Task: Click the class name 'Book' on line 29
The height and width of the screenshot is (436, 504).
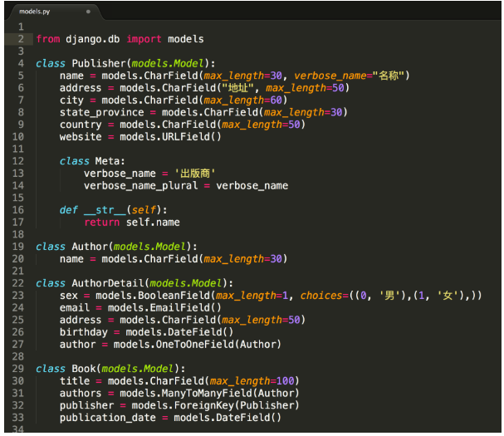Action: coord(84,369)
